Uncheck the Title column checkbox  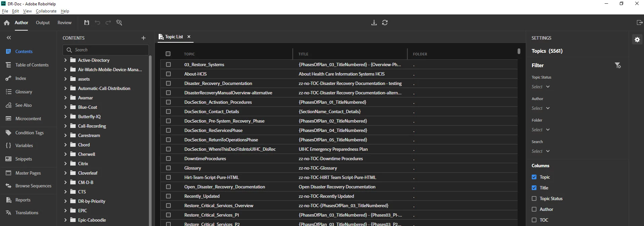coord(534,188)
